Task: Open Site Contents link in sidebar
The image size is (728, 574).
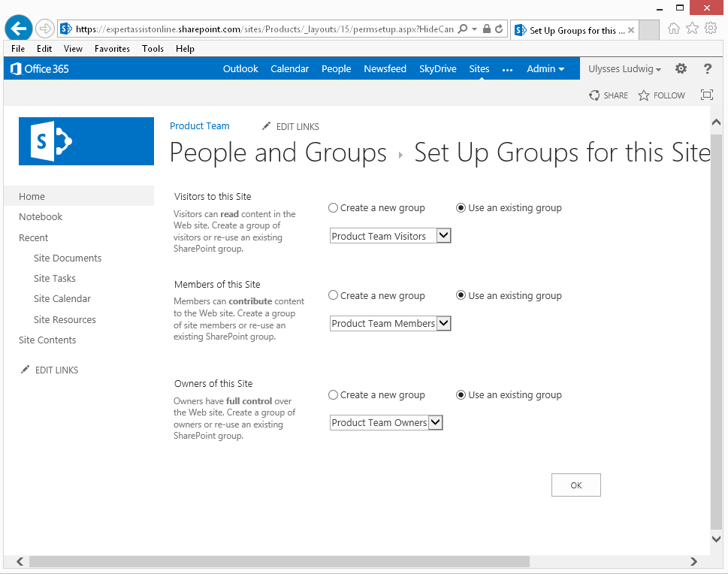Action: point(47,340)
